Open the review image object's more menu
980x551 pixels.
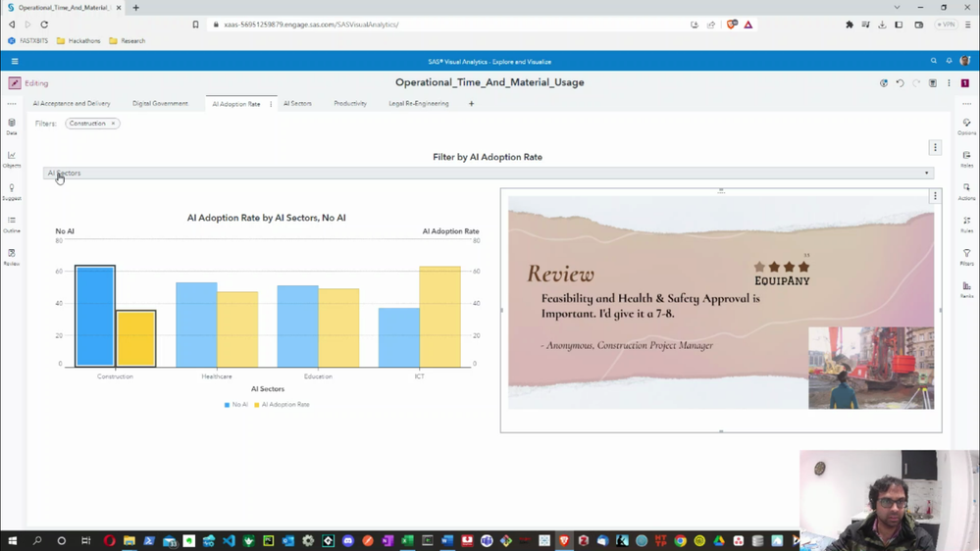(x=935, y=196)
